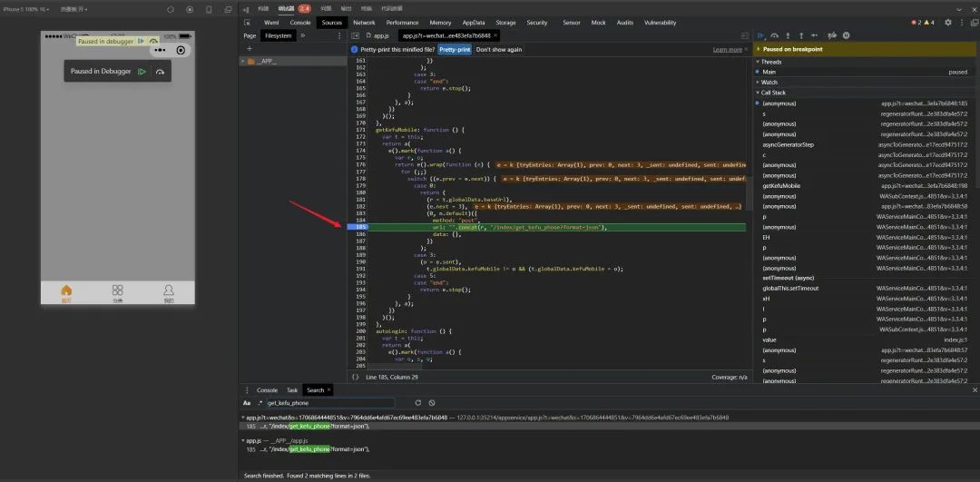Resume script execution in debugger sidebar
The width and height of the screenshot is (980, 482).
(x=760, y=35)
